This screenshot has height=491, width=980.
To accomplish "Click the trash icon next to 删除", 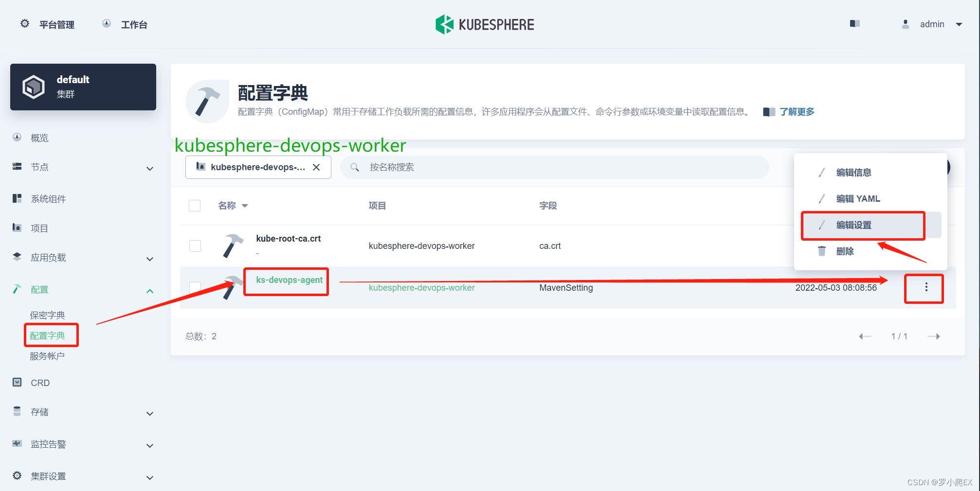I will pyautogui.click(x=821, y=251).
